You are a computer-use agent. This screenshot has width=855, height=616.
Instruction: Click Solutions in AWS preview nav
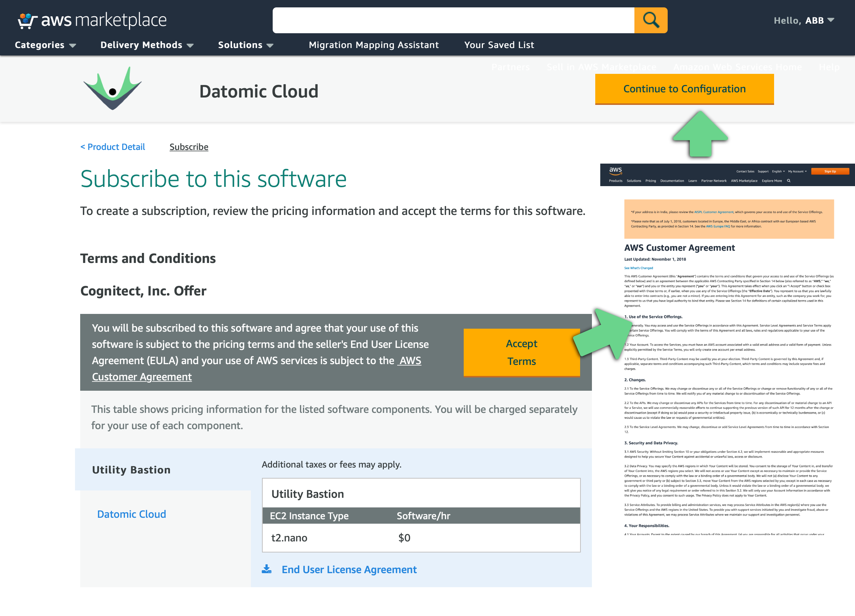(x=634, y=181)
